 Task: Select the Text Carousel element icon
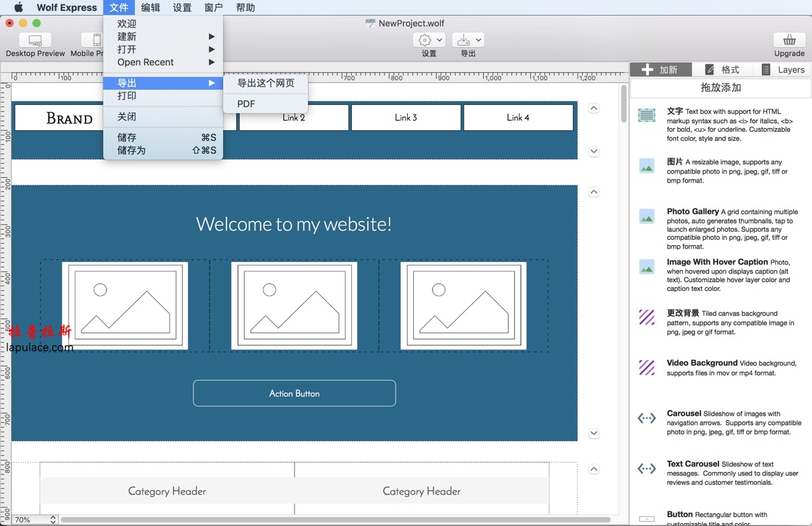pyautogui.click(x=646, y=468)
